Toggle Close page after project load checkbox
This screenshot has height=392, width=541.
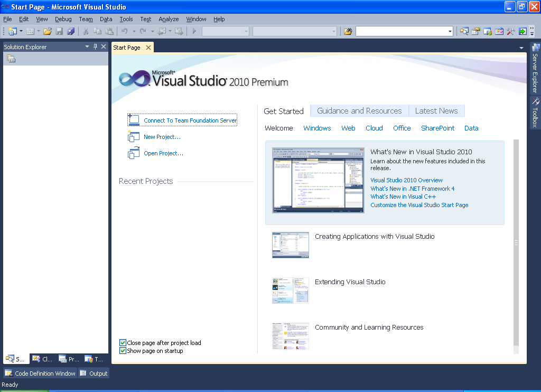[x=123, y=343]
